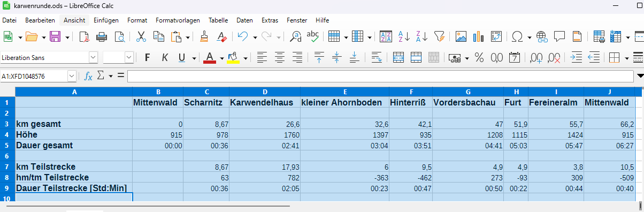
Task: Open the New document dropdown arrow
Action: [20, 37]
